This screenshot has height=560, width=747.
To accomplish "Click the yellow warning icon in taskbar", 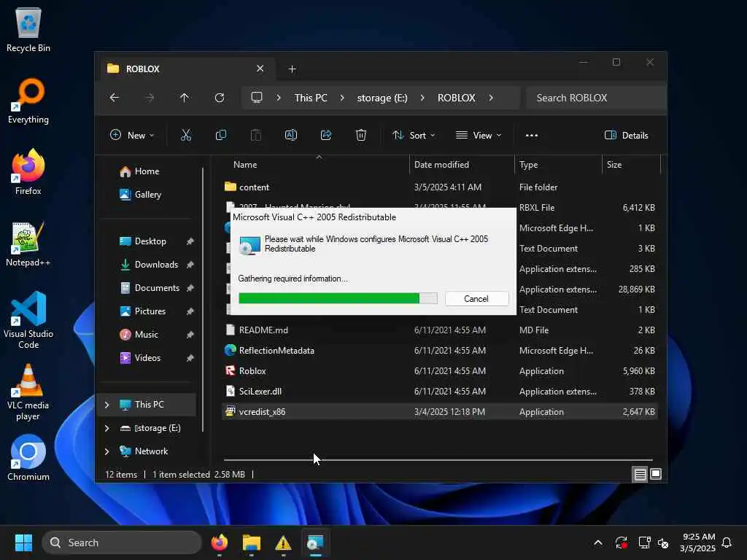I will click(x=283, y=542).
